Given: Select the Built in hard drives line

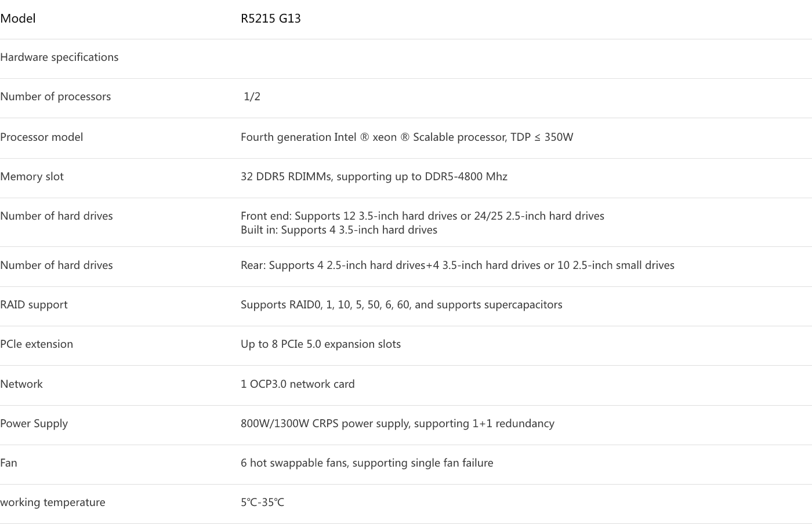Looking at the screenshot, I should click(339, 230).
